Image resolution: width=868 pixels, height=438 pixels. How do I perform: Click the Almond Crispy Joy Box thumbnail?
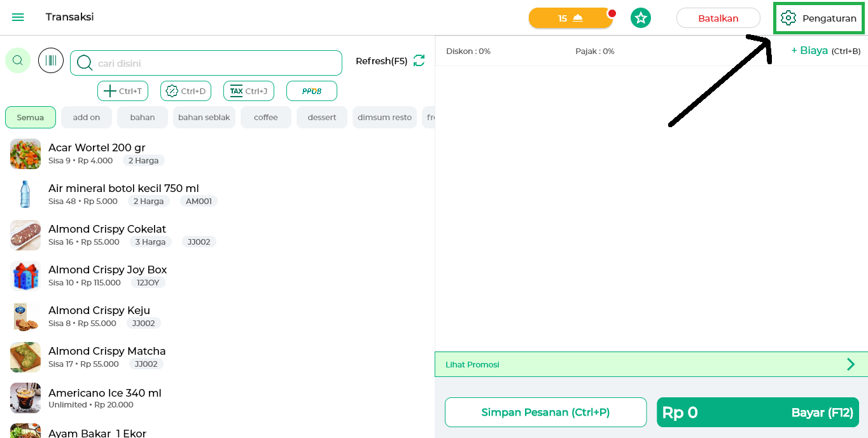click(25, 276)
